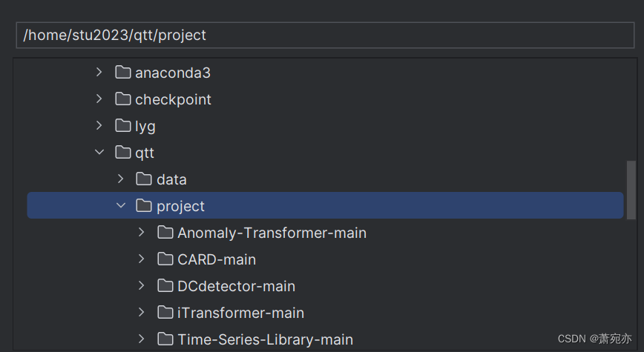The width and height of the screenshot is (644, 352).
Task: Click the data folder icon
Action: pos(144,179)
